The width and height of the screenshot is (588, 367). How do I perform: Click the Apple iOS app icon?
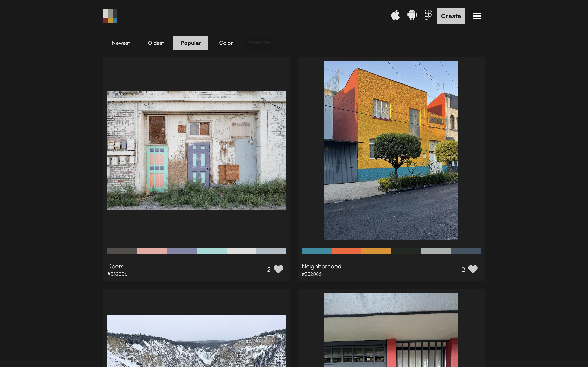tap(395, 15)
